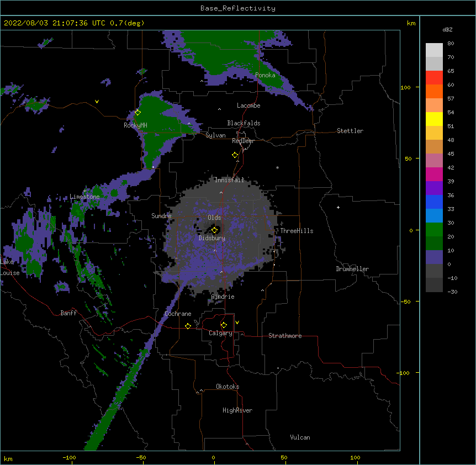Click the Sylvan label
This screenshot has height=465, width=476.
point(215,135)
